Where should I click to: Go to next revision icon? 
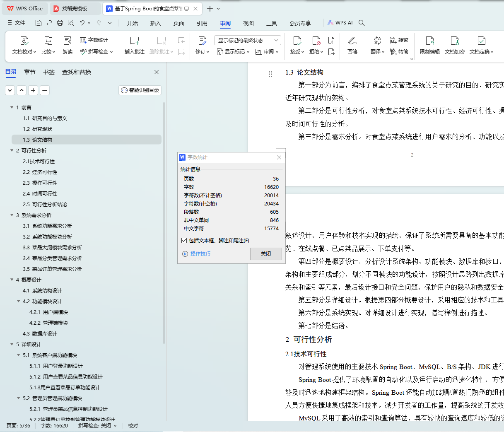pyautogui.click(x=331, y=52)
